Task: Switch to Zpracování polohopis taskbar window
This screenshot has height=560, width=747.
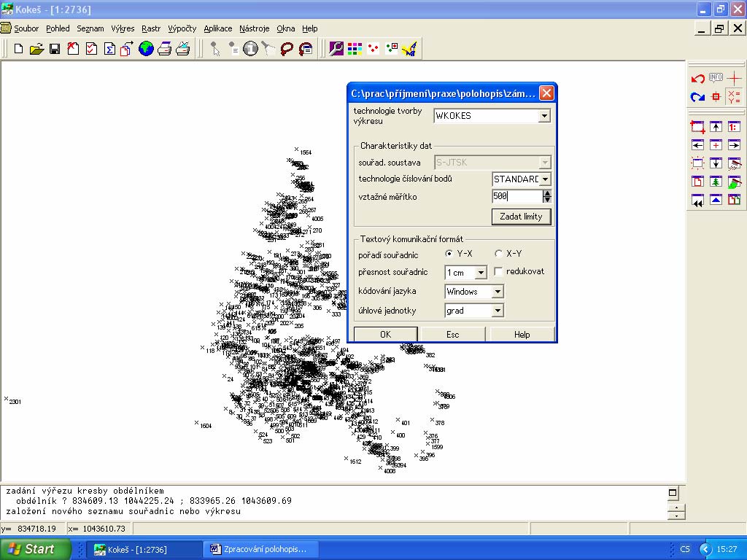Action: point(260,550)
